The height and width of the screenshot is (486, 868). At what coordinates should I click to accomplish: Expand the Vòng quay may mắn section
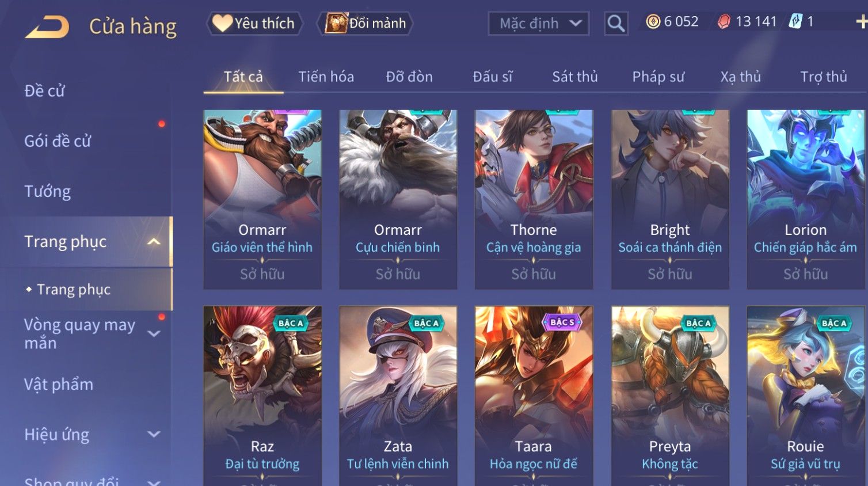[154, 333]
